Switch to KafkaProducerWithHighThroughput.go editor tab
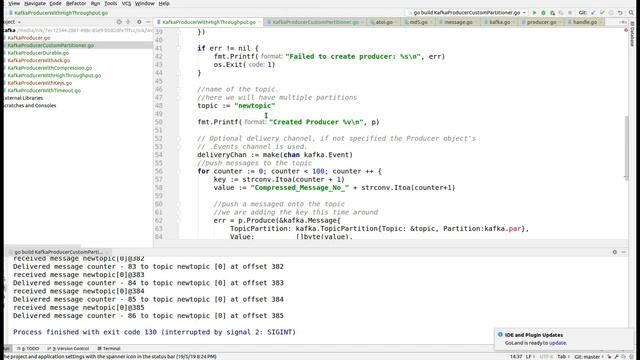Viewport: 640px width, 360px height. coord(209,22)
